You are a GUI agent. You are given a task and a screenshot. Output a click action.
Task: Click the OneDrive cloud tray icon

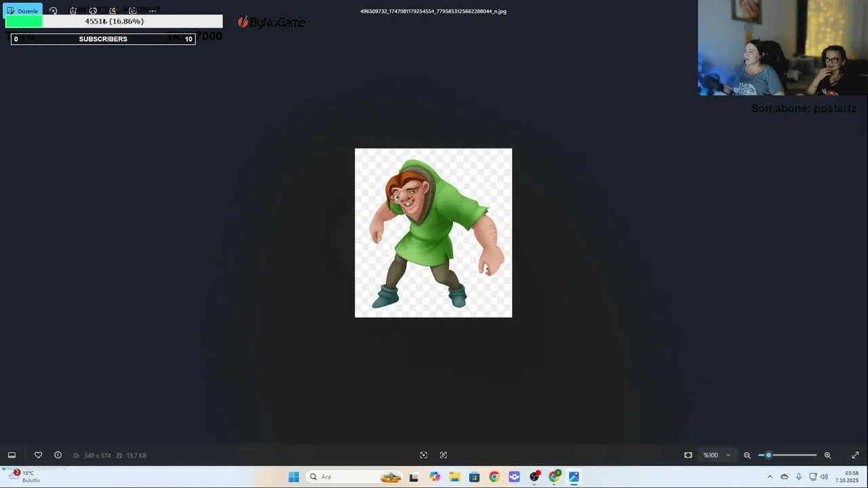tap(785, 477)
